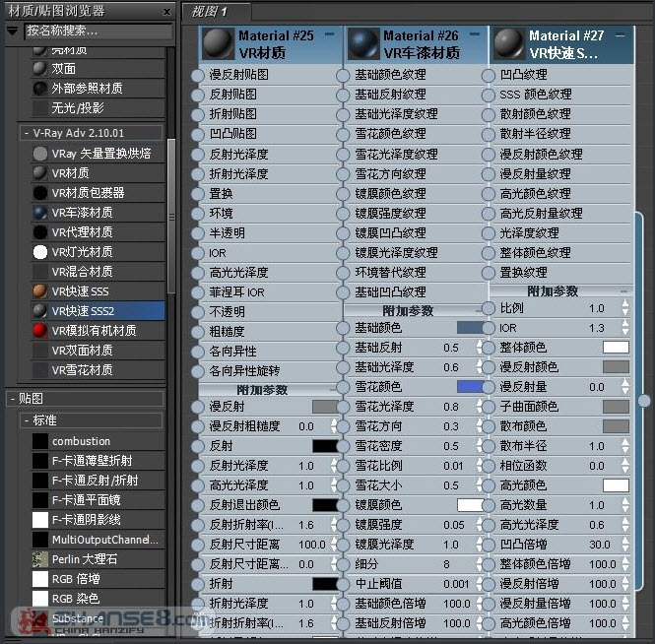655x644 pixels.
Task: Collapse the V-Ray Adv 2.10.01 group
Action: 27,132
